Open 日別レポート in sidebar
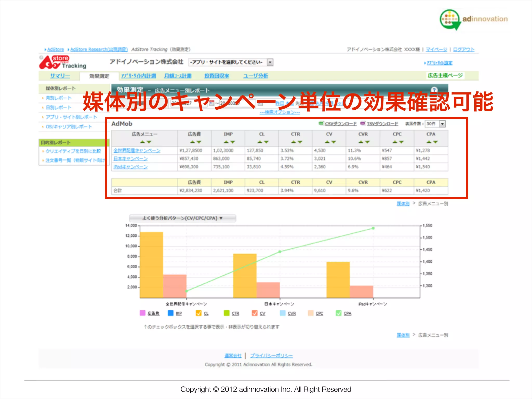The image size is (532, 399). tap(58, 108)
